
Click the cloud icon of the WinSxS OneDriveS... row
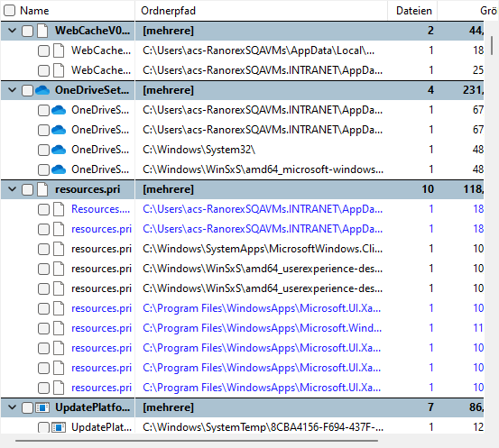coord(59,169)
